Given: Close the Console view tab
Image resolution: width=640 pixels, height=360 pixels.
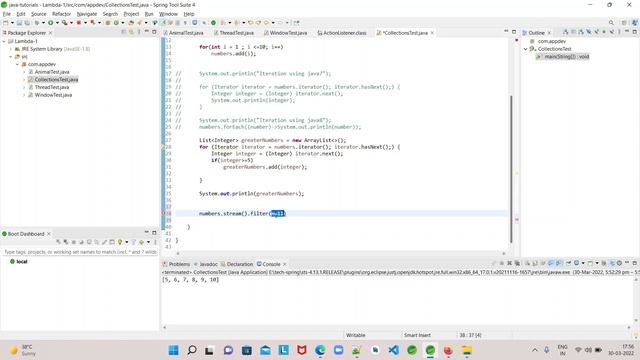Looking at the screenshot, I should tap(284, 264).
